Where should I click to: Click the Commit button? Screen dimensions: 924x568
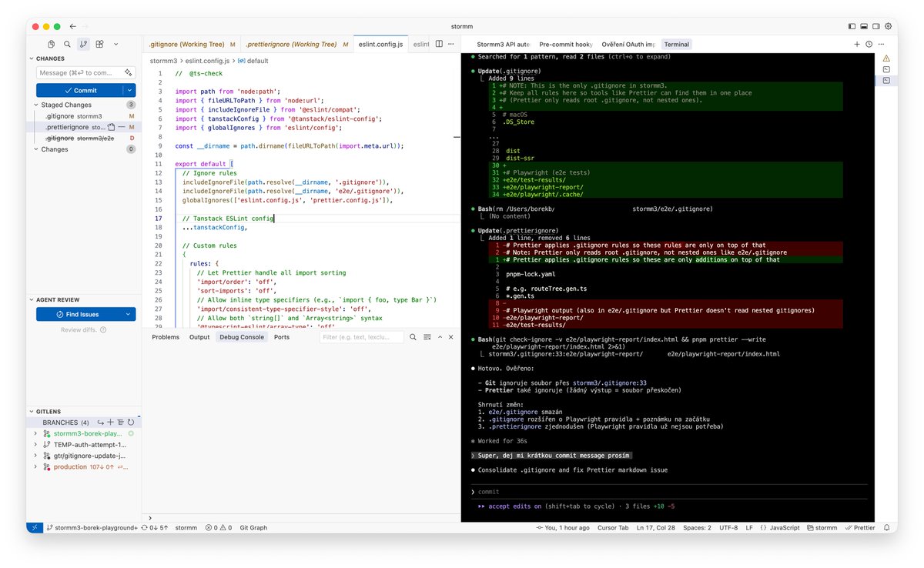pos(79,90)
